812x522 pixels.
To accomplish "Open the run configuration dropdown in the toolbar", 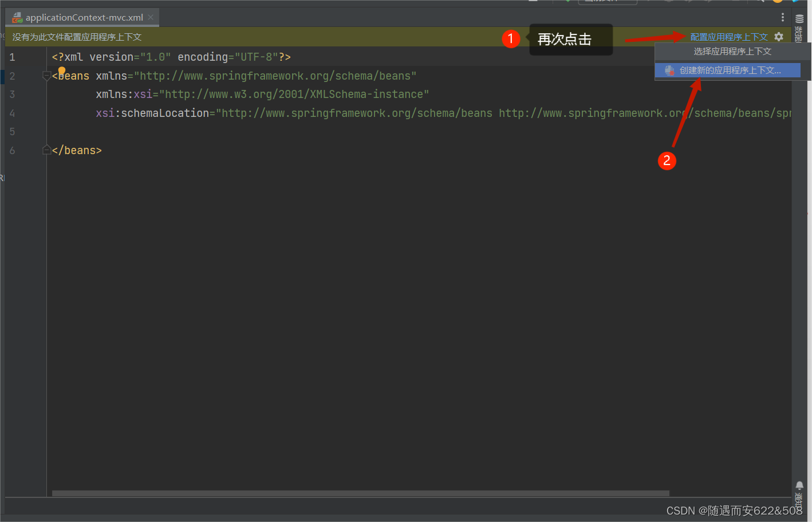I will pyautogui.click(x=607, y=2).
